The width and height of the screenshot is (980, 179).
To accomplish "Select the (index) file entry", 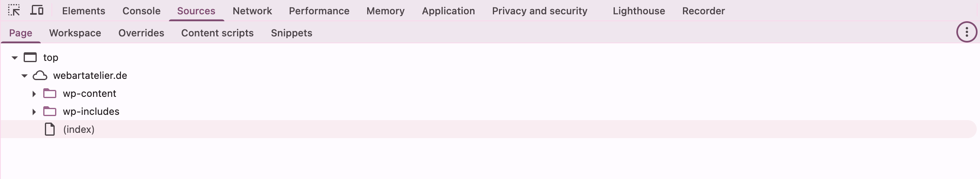I will click(489, 129).
